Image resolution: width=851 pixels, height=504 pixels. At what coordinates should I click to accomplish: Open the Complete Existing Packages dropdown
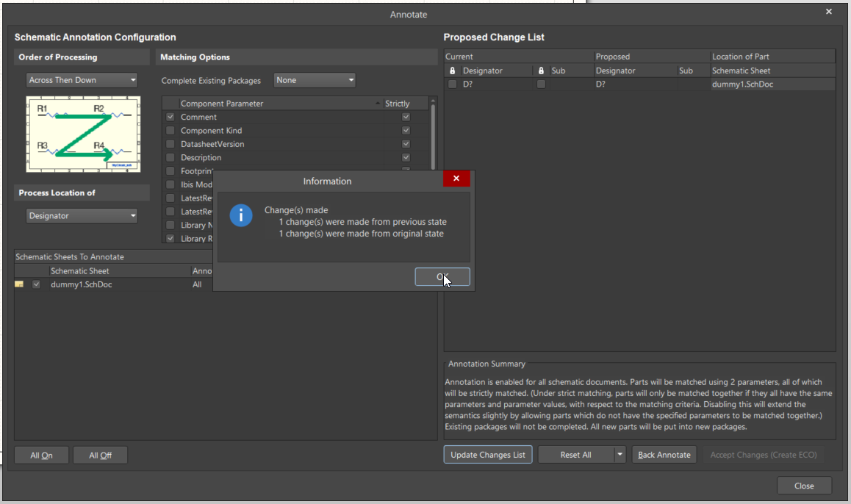click(x=315, y=80)
